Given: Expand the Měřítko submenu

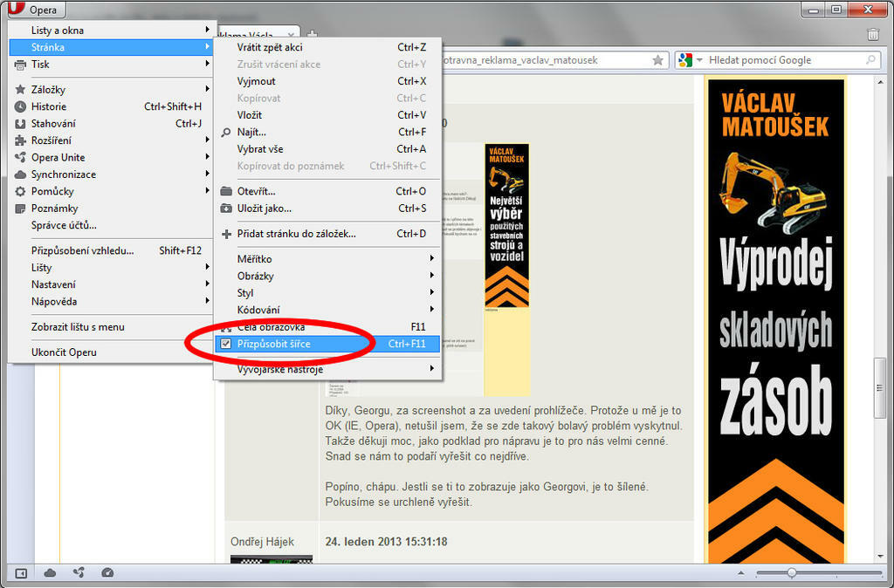Looking at the screenshot, I should 327,259.
